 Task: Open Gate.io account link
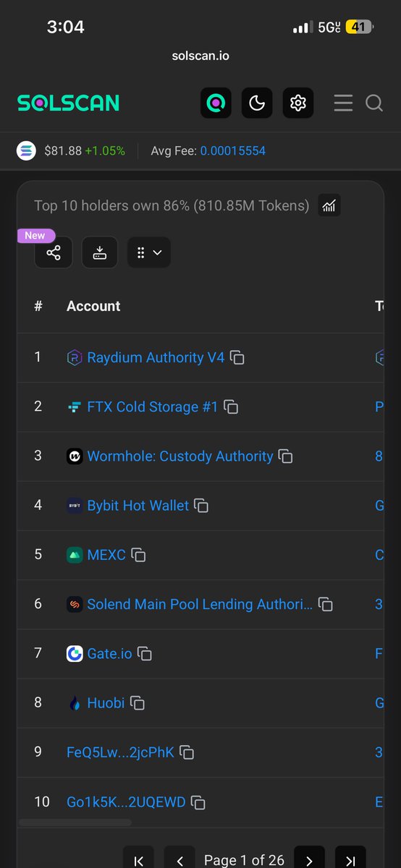point(109,653)
